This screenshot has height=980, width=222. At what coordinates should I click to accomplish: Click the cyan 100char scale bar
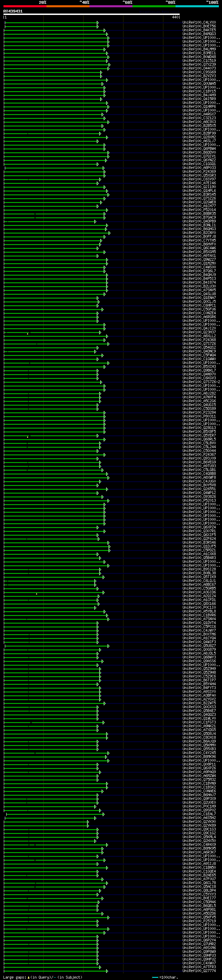pos(155,977)
